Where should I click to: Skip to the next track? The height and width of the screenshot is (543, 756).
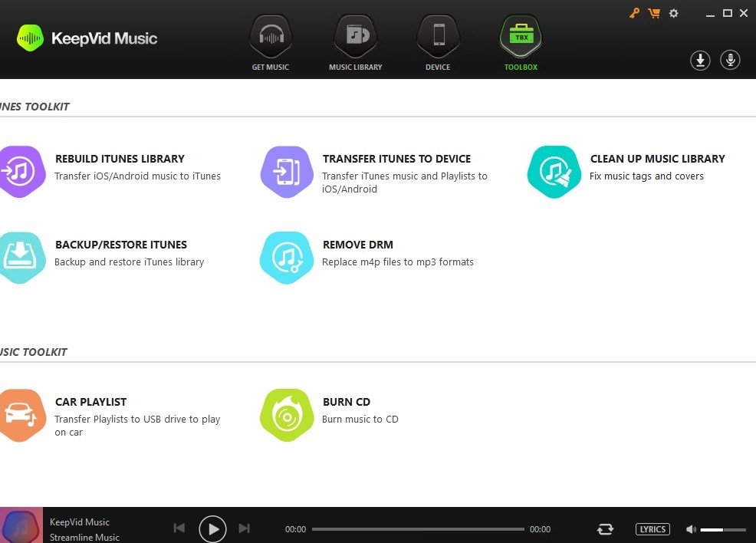pyautogui.click(x=245, y=528)
